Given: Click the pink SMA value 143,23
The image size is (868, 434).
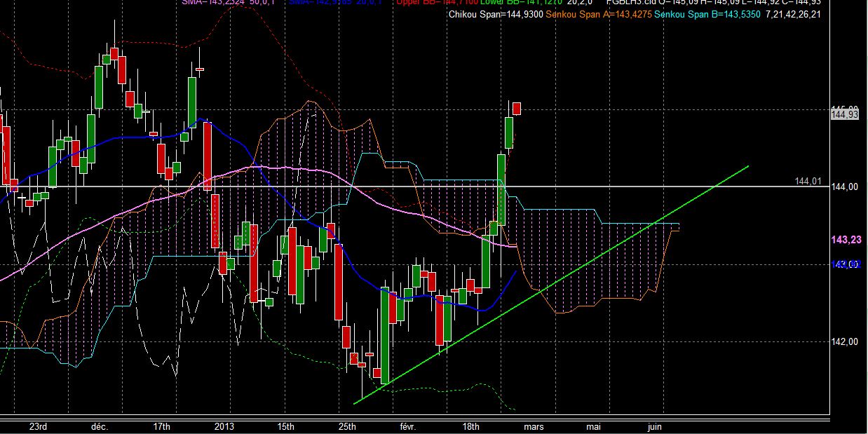Looking at the screenshot, I should coord(846,240).
